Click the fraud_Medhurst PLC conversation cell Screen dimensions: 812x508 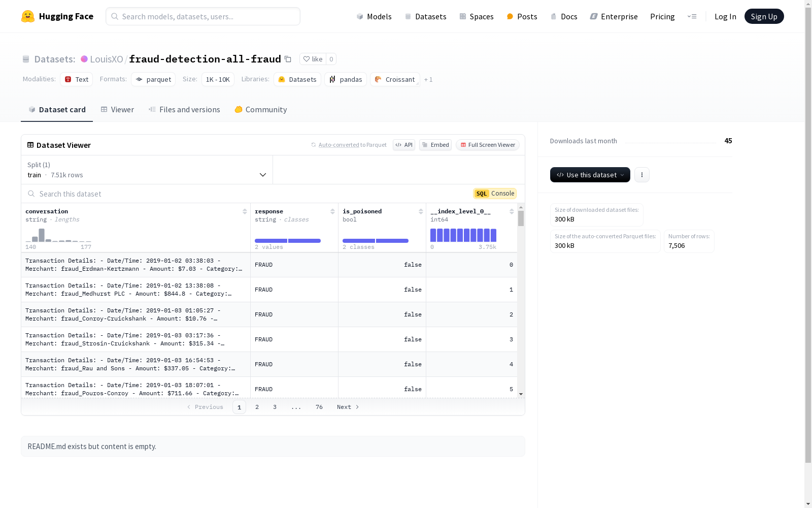click(136, 290)
